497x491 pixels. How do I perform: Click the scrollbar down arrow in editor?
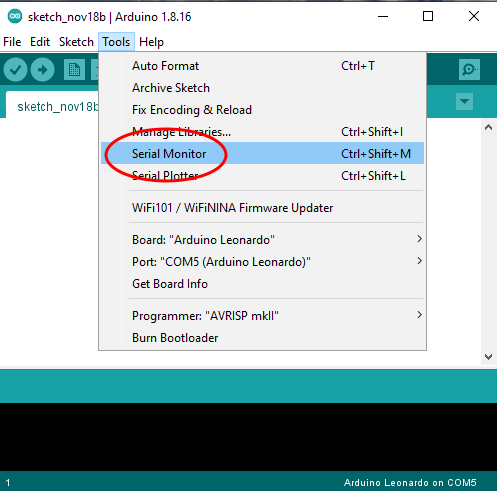[x=488, y=357]
